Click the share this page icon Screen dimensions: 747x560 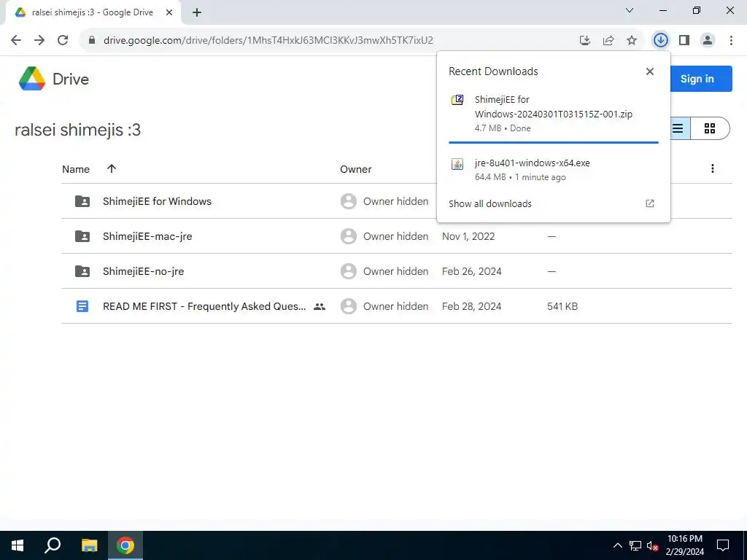click(x=608, y=41)
